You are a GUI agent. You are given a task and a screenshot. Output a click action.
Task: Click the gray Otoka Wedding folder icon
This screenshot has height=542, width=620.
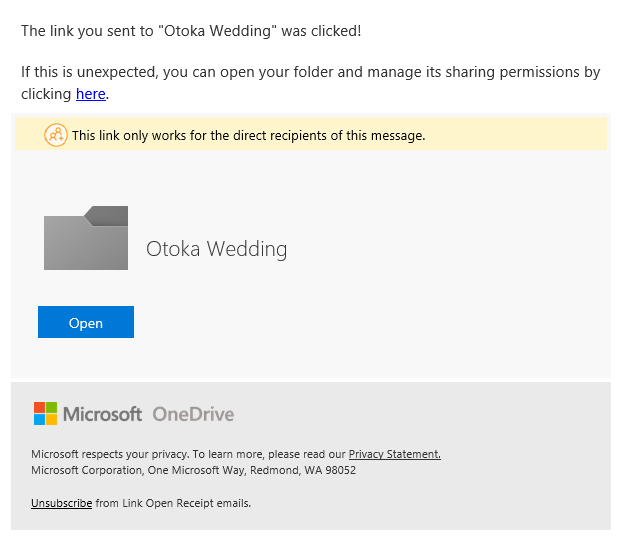pyautogui.click(x=86, y=238)
